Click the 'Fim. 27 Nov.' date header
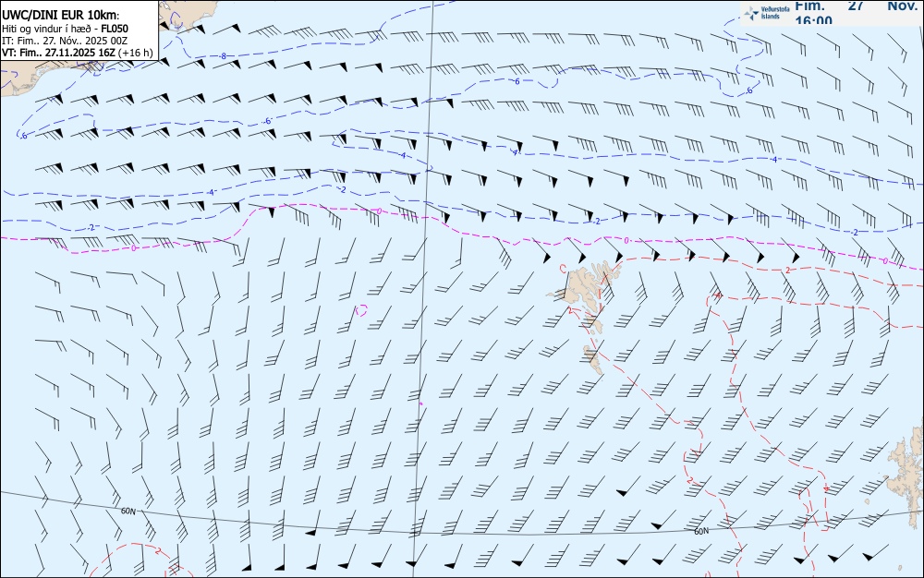The image size is (924, 578). 856,6
